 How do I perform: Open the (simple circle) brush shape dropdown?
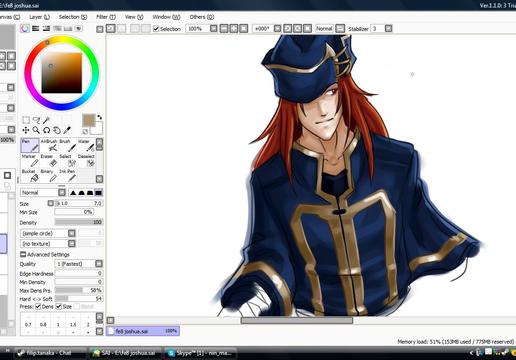[x=48, y=233]
